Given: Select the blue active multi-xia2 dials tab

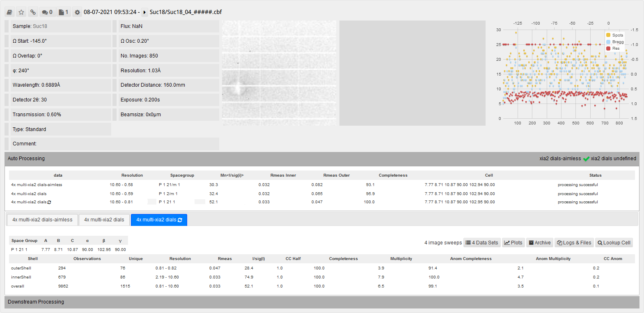Looking at the screenshot, I should [159, 220].
